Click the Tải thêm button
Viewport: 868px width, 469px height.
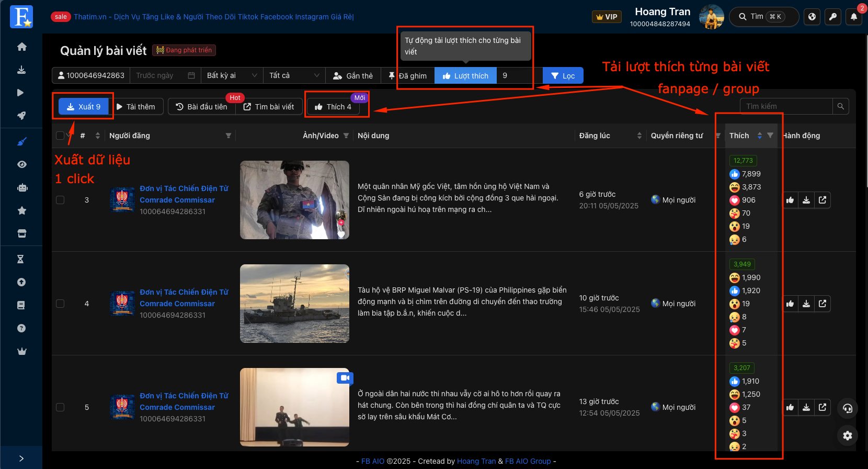click(x=136, y=107)
